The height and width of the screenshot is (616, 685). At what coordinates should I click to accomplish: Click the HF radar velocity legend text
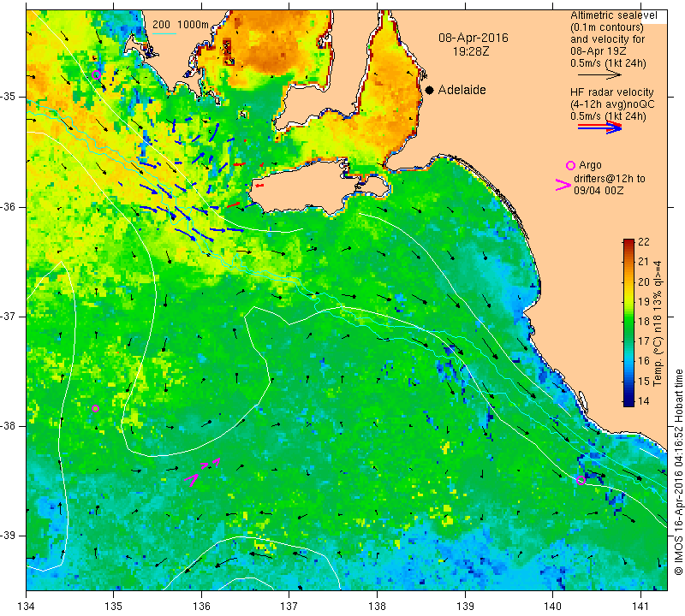coord(611,92)
